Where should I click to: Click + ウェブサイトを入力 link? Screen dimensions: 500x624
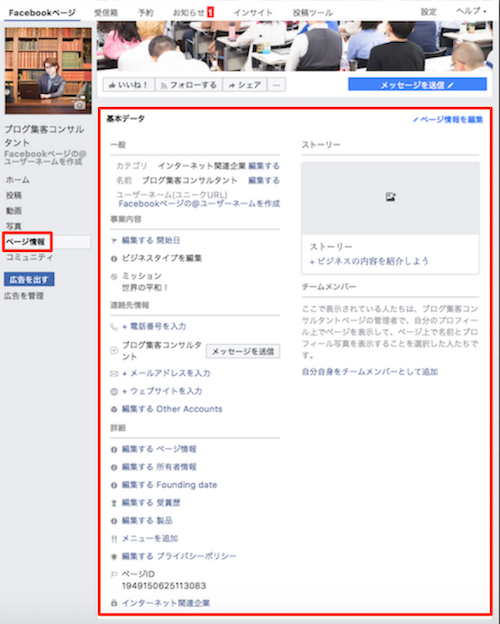click(162, 391)
